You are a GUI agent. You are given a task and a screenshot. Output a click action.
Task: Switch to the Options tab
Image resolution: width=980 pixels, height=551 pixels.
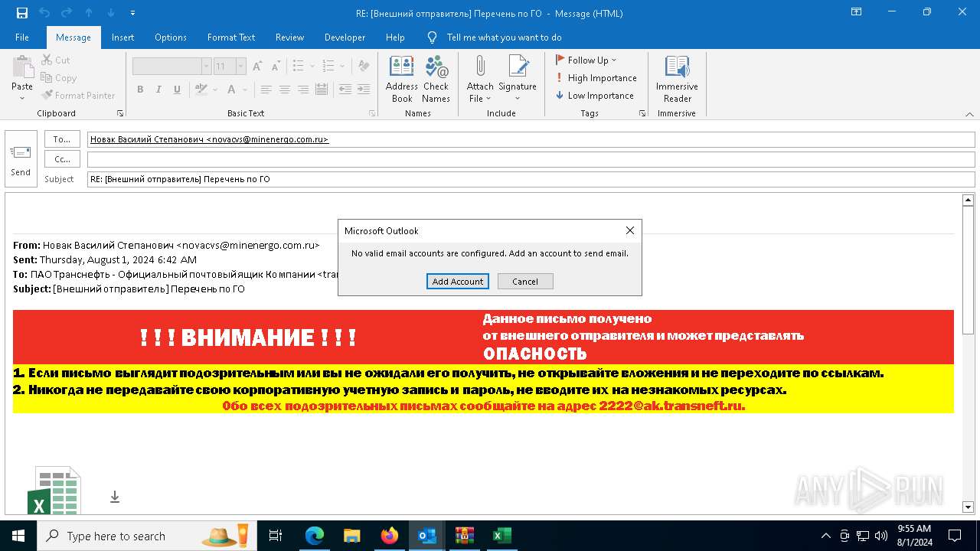(170, 37)
